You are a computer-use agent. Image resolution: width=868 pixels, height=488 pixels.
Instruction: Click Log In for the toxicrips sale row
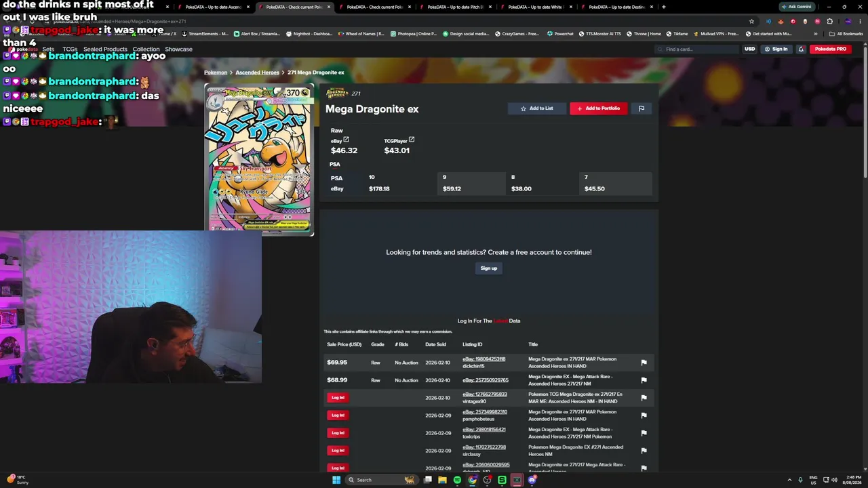pyautogui.click(x=338, y=433)
